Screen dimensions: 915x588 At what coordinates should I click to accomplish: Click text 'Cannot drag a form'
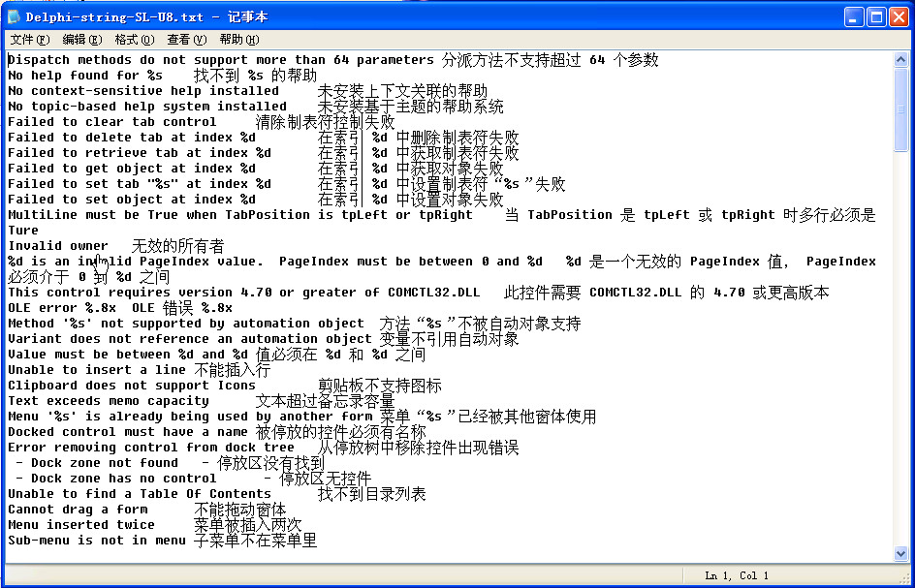click(78, 510)
